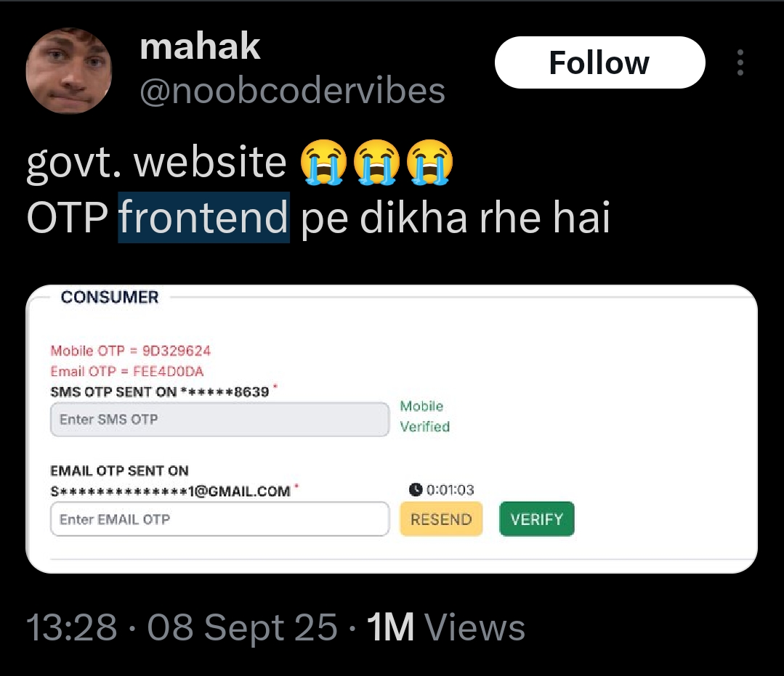Click the green VERIFY button
The height and width of the screenshot is (676, 784).
[536, 519]
